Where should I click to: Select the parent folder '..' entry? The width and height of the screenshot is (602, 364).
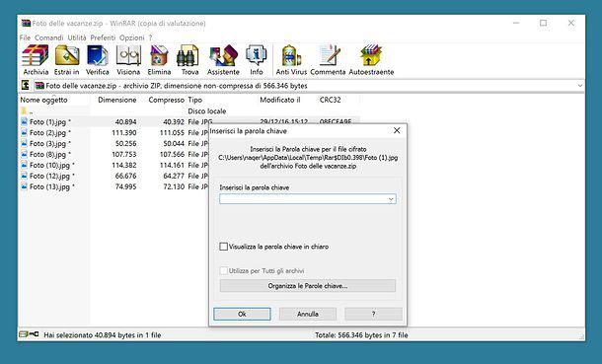[x=27, y=111]
